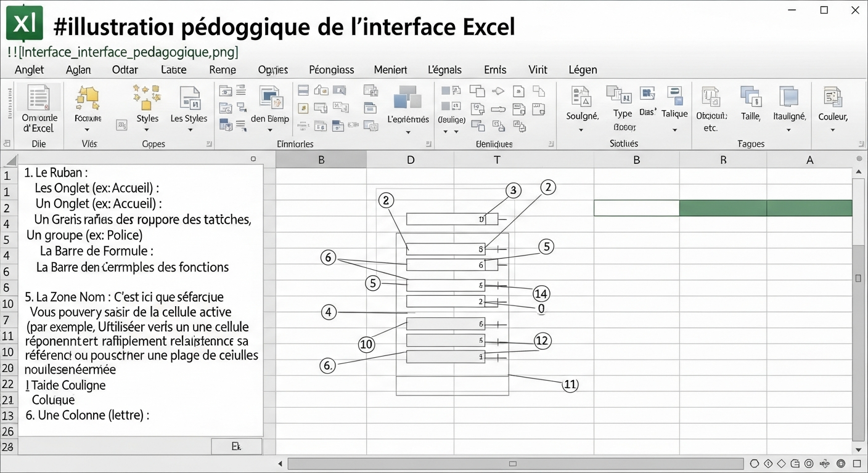
Task: Click the text "La Barre de Formule :"
Action: [97, 251]
